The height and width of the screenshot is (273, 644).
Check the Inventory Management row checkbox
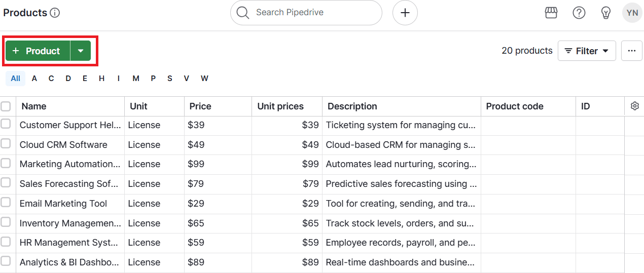[6, 222]
